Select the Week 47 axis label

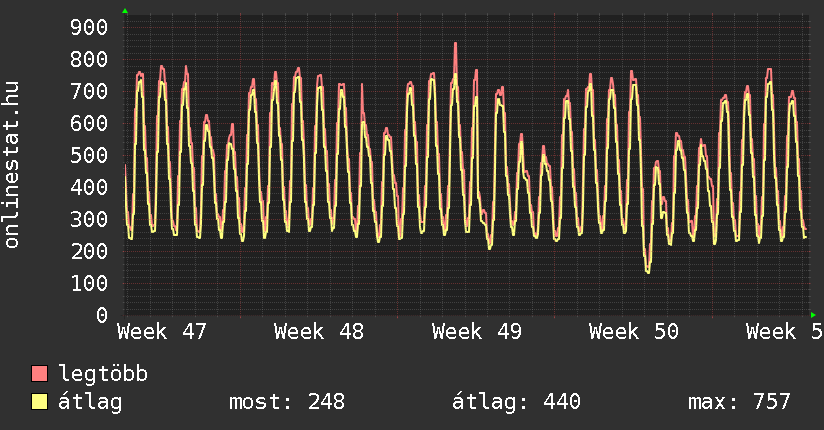pyautogui.click(x=162, y=331)
